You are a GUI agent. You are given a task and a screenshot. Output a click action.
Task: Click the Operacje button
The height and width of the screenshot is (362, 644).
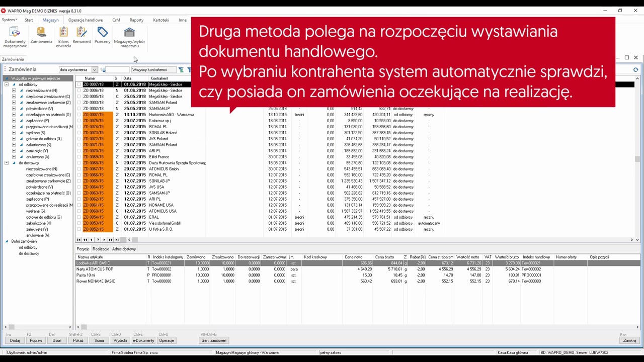coord(167,340)
